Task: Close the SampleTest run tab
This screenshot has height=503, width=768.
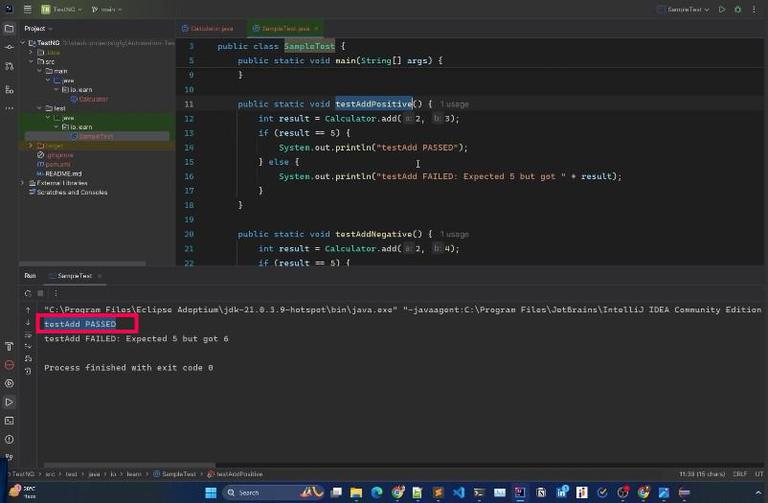Action: [99, 276]
